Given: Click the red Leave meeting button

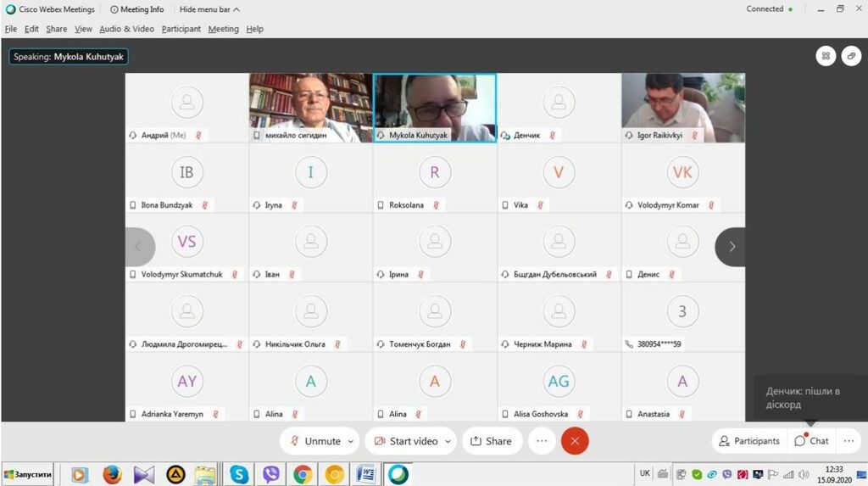Looking at the screenshot, I should click(575, 441).
